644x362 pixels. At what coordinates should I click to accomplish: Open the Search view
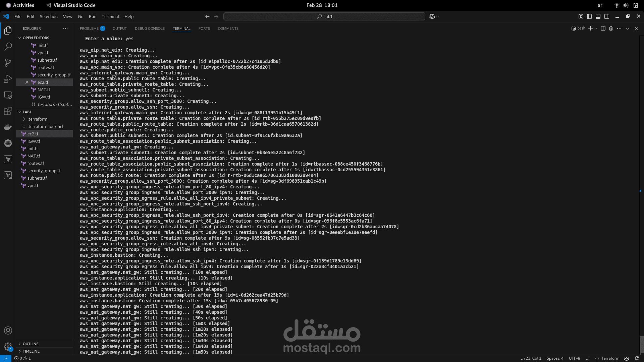(8, 46)
